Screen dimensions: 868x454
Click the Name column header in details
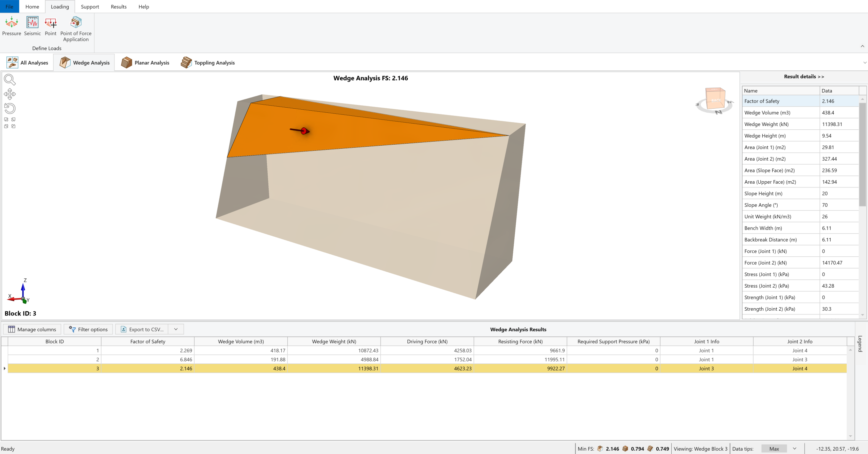781,91
